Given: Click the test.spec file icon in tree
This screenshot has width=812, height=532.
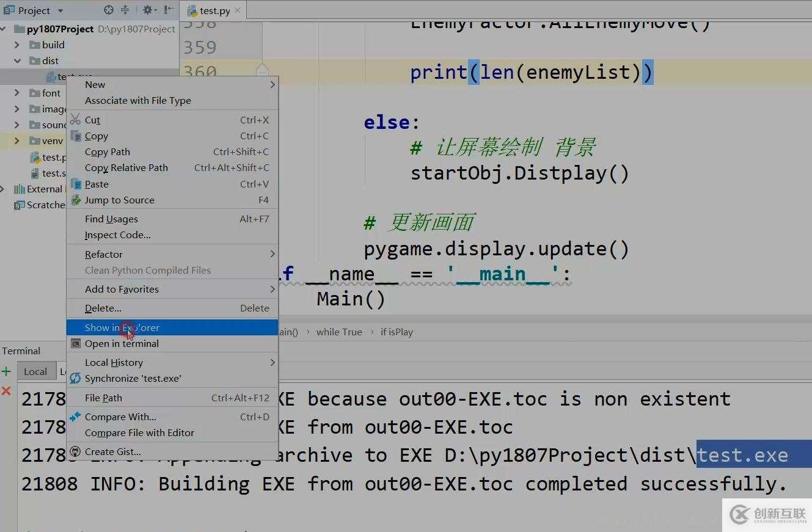Looking at the screenshot, I should pos(35,173).
